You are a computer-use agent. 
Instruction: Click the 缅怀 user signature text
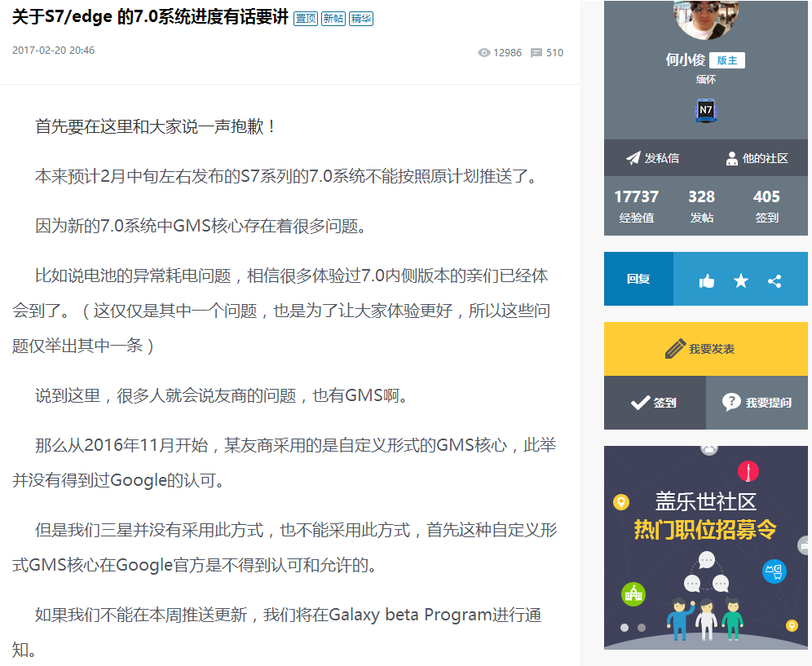click(706, 79)
